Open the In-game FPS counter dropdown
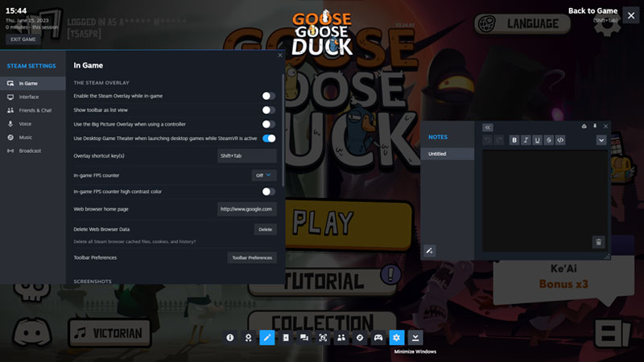 [x=264, y=175]
